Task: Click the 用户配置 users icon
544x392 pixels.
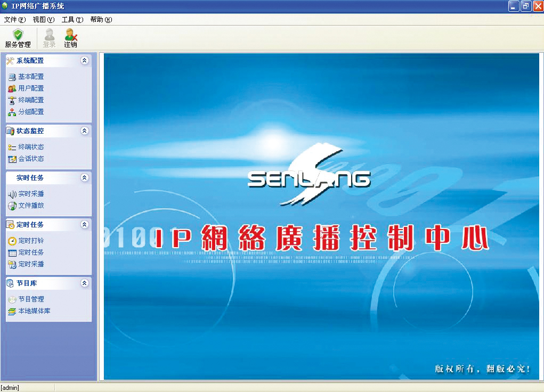Action: 12,88
